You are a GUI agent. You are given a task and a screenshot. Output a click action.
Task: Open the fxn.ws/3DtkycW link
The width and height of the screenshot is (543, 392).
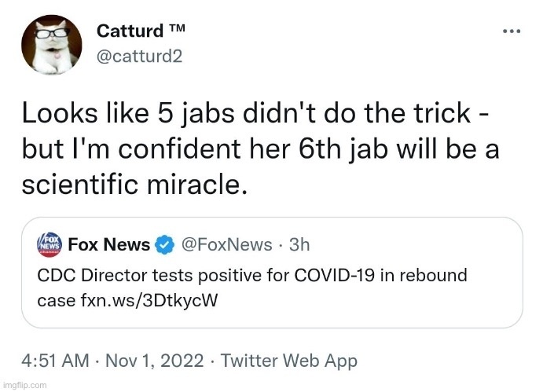tap(149, 300)
